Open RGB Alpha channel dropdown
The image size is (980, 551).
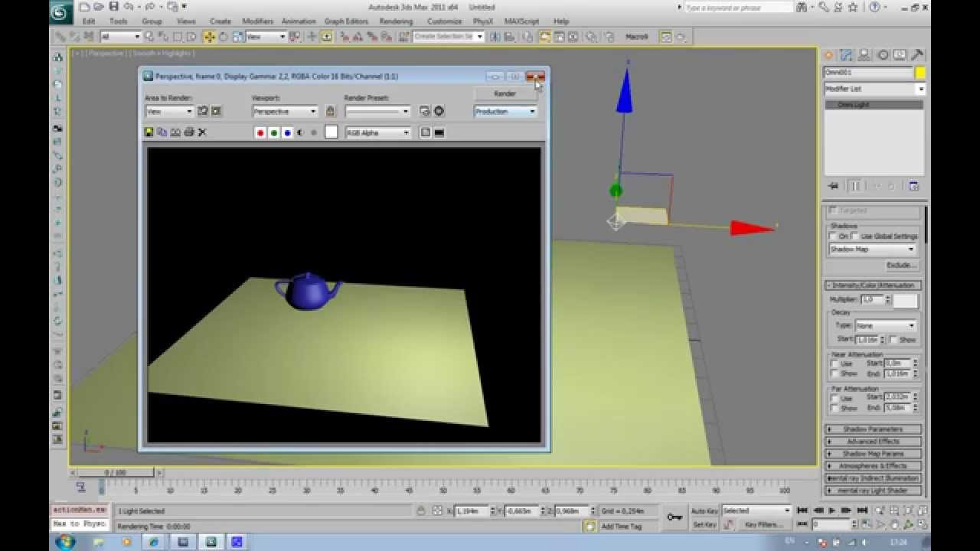pos(378,132)
